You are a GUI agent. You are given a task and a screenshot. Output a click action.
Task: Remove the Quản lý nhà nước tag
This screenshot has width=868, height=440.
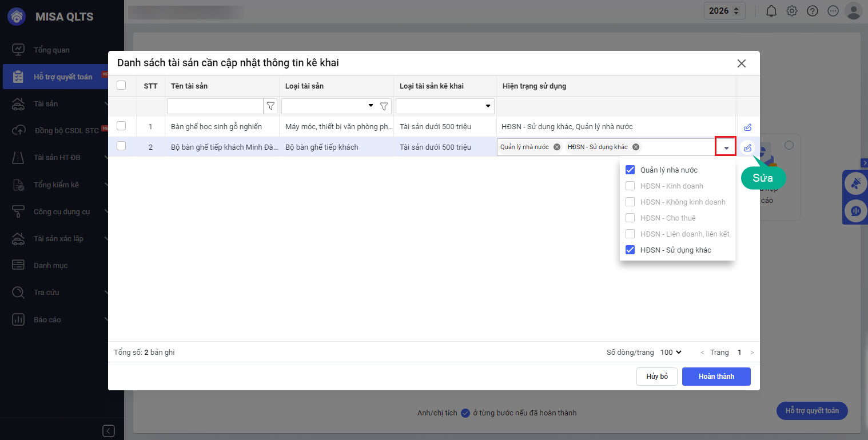pos(557,147)
